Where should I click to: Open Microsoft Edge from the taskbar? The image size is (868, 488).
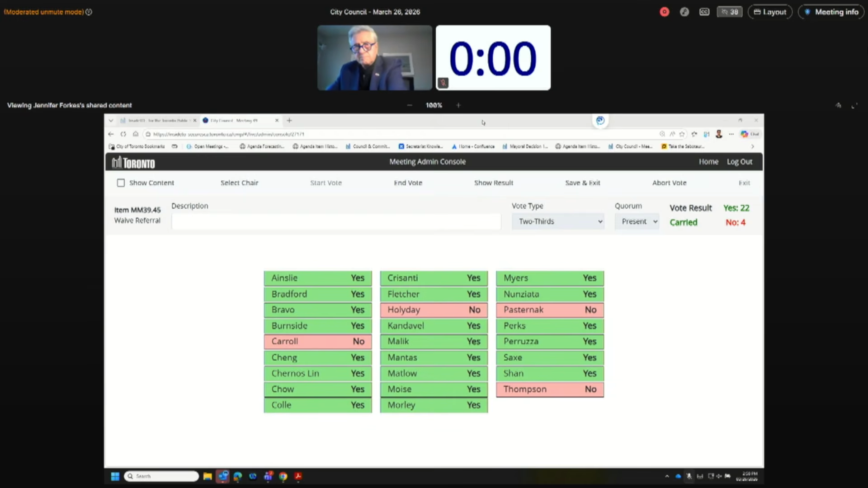(x=238, y=476)
